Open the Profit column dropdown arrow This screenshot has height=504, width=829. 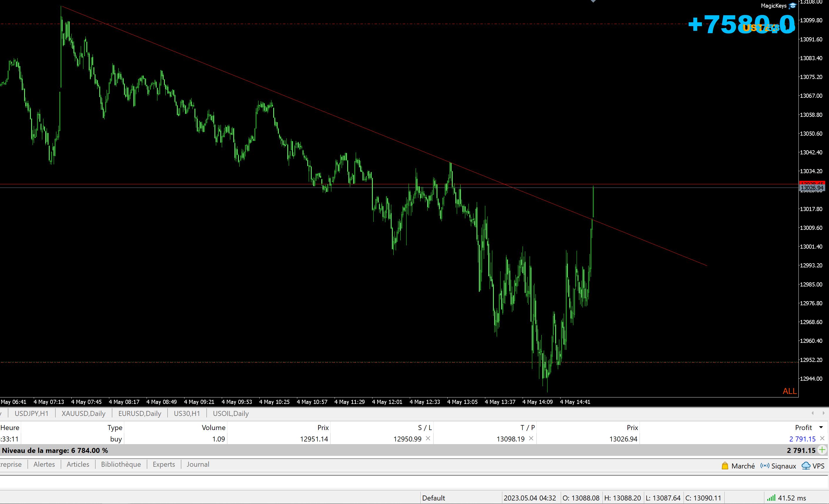tap(820, 427)
